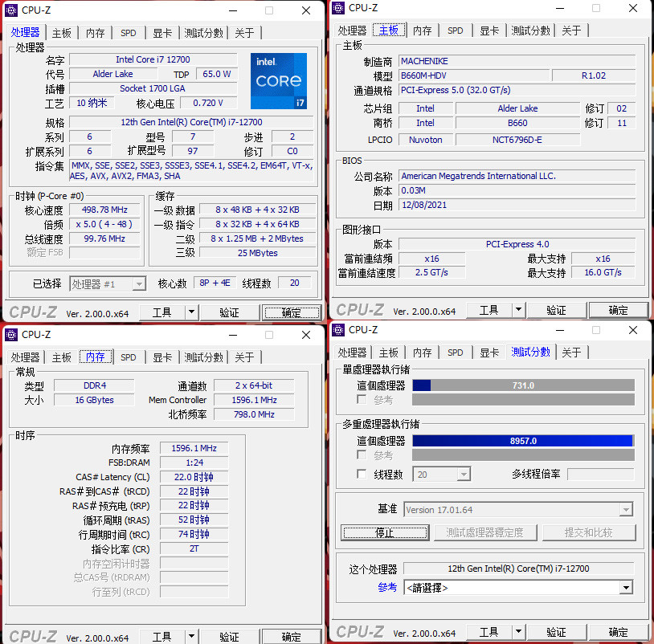Click the multi-thread score bar showing 8957.0
Image resolution: width=654 pixels, height=644 pixels.
pos(524,441)
